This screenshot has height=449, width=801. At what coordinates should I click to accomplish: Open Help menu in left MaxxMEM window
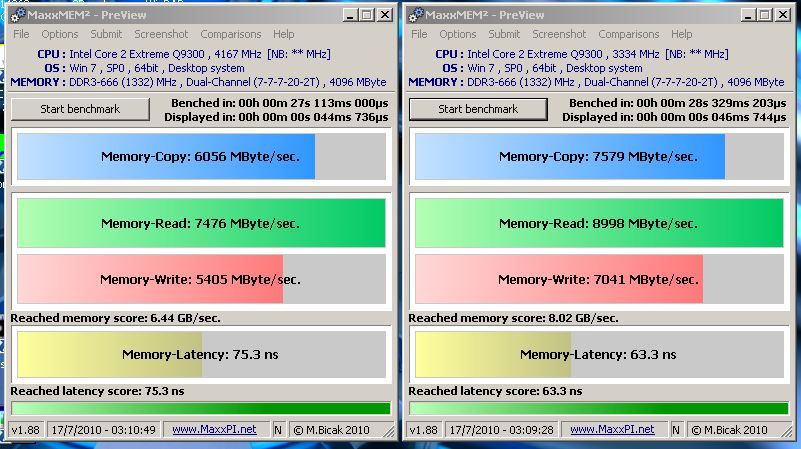[284, 34]
